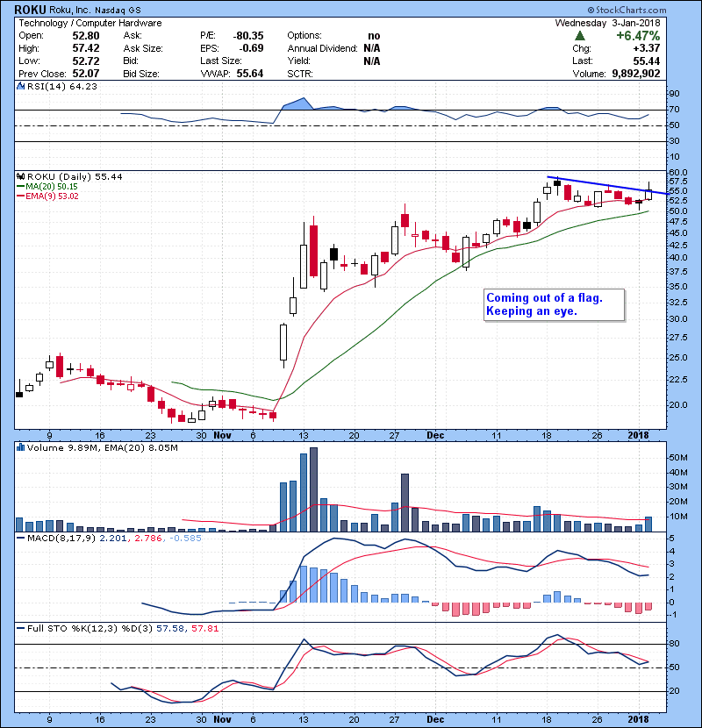
Task: Click the Nov month label on price axis
Action: (222, 436)
